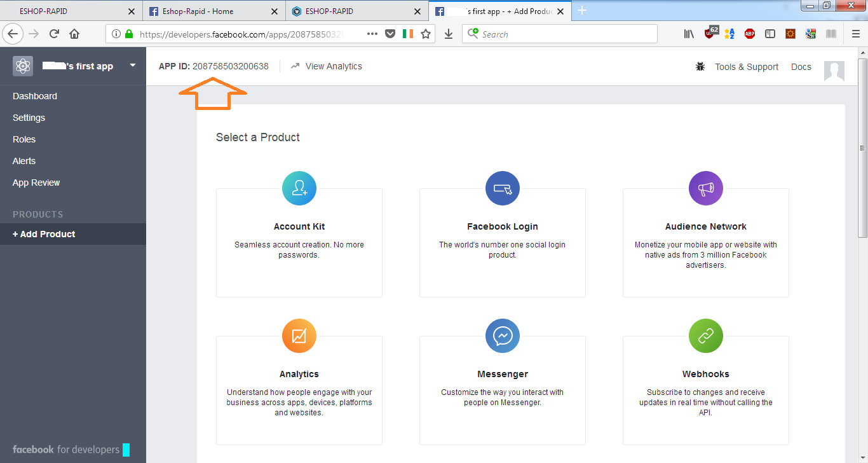Click the facebook for developers logo

[x=71, y=450]
